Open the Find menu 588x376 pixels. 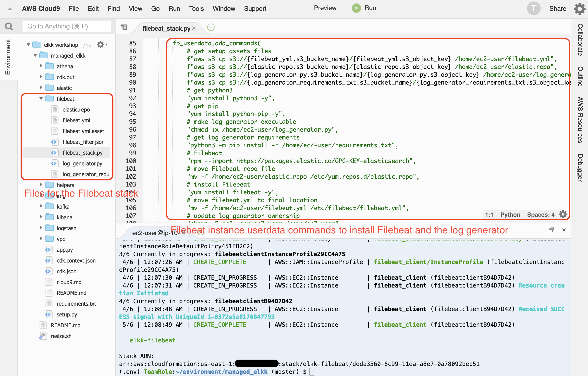tap(114, 9)
